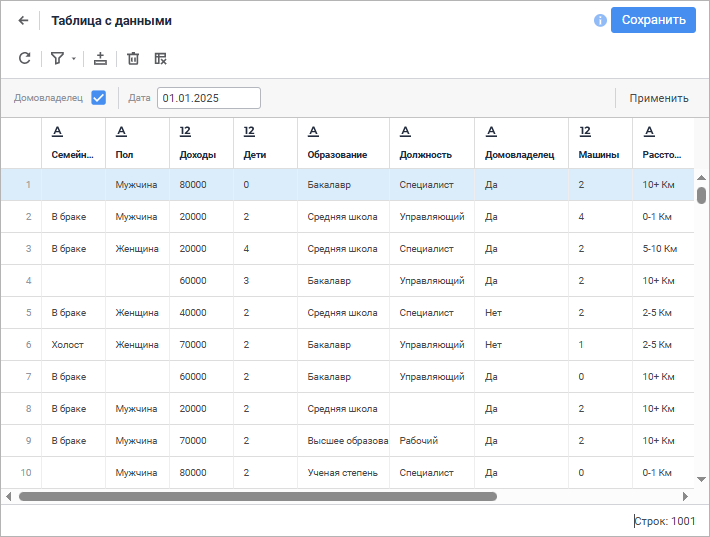The height and width of the screenshot is (537, 710).
Task: Click the Дата input field
Action: [208, 98]
